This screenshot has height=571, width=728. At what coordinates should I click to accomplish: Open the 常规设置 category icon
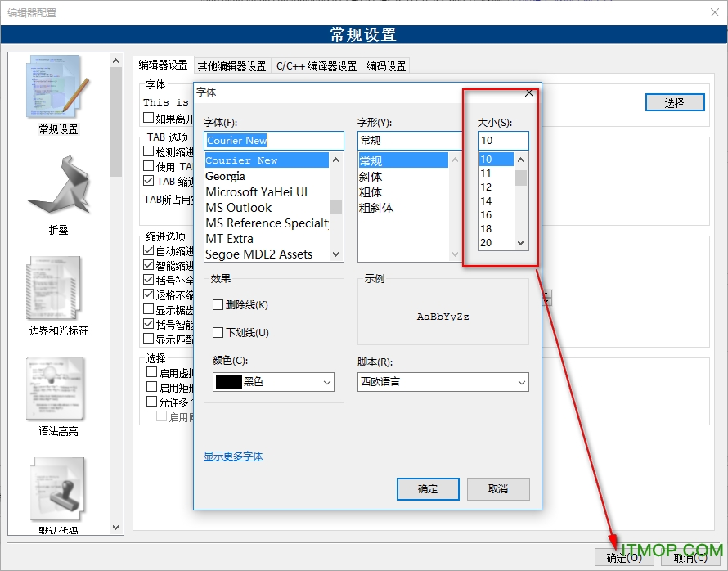tap(59, 86)
